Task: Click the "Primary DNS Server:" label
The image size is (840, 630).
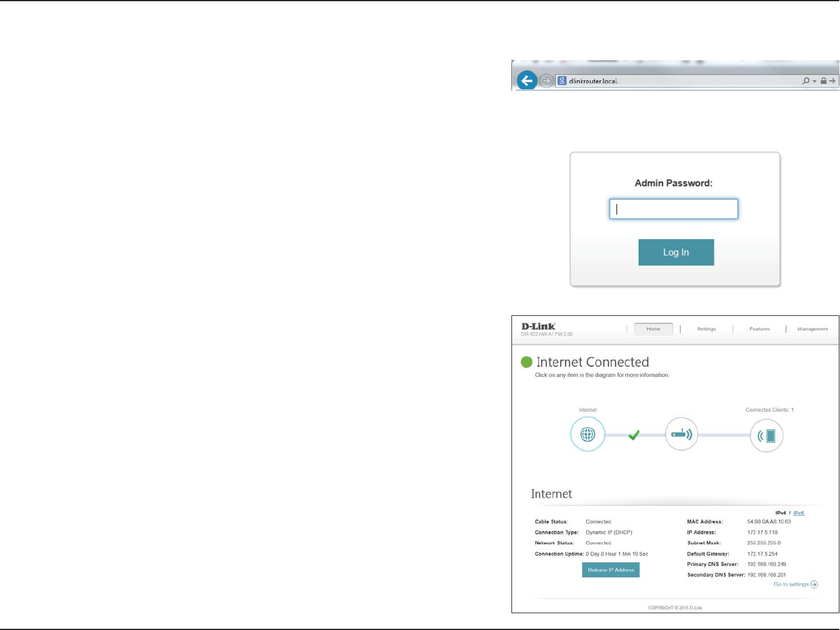Action: pos(713,565)
